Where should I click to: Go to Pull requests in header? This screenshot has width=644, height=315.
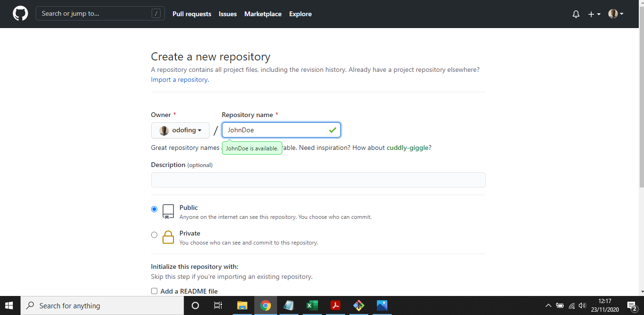point(192,14)
